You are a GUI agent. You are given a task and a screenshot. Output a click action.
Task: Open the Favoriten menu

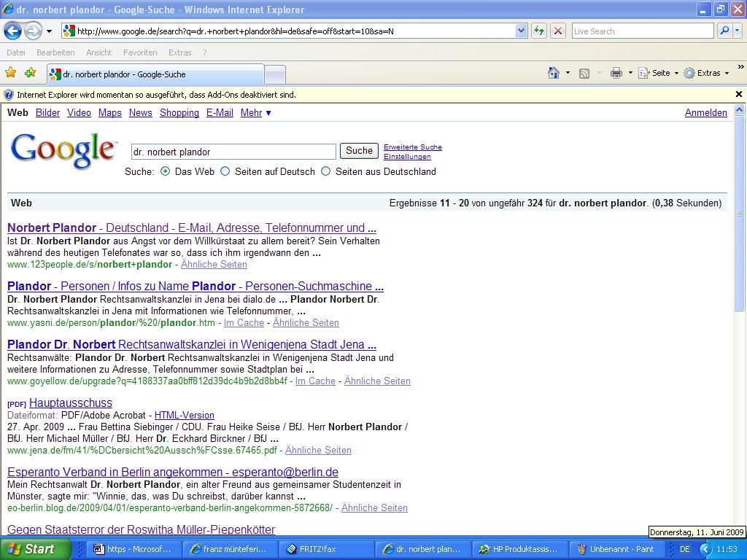(x=140, y=52)
